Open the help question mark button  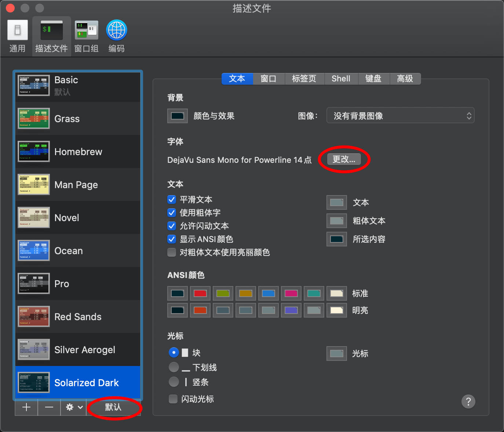click(x=468, y=402)
